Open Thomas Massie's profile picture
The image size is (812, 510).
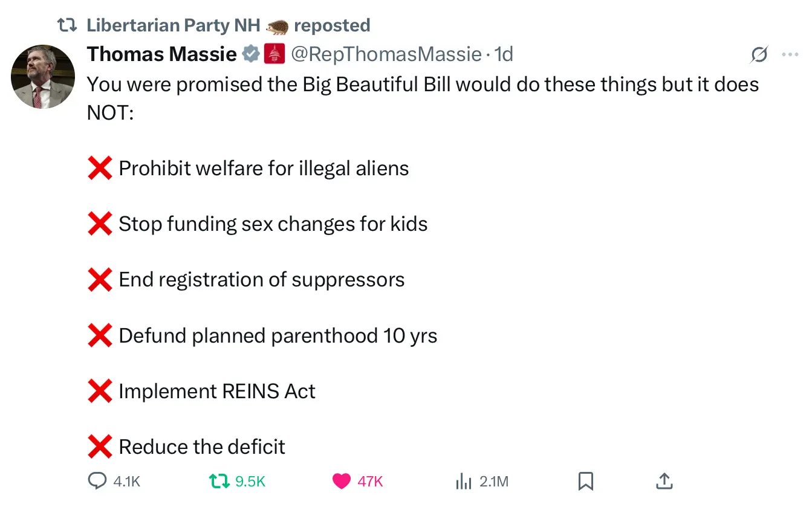(x=43, y=77)
